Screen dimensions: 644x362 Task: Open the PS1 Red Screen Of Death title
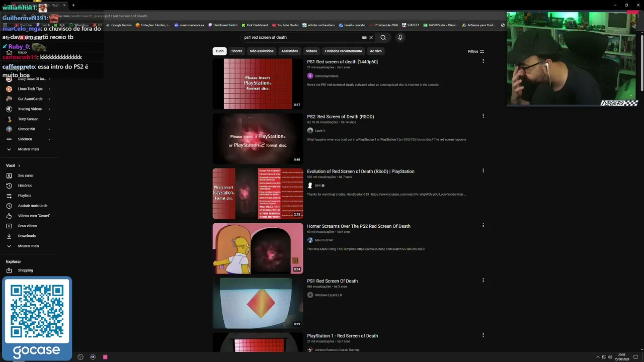332,281
